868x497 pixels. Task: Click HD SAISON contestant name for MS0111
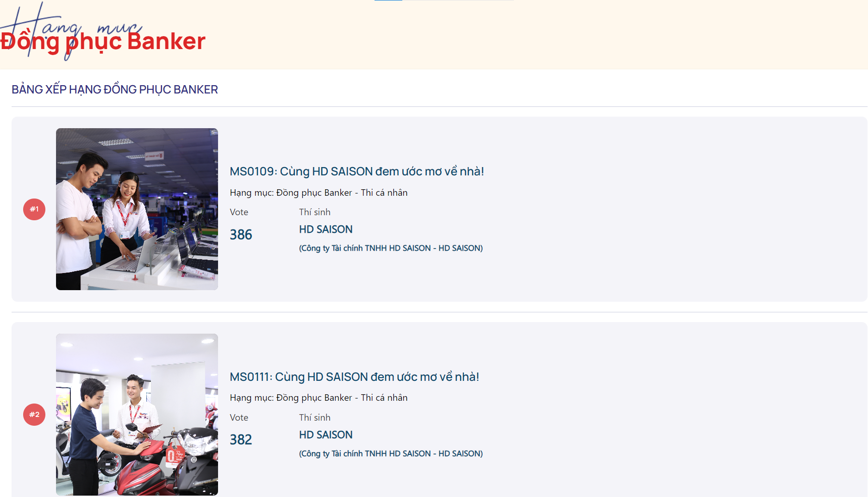point(326,435)
